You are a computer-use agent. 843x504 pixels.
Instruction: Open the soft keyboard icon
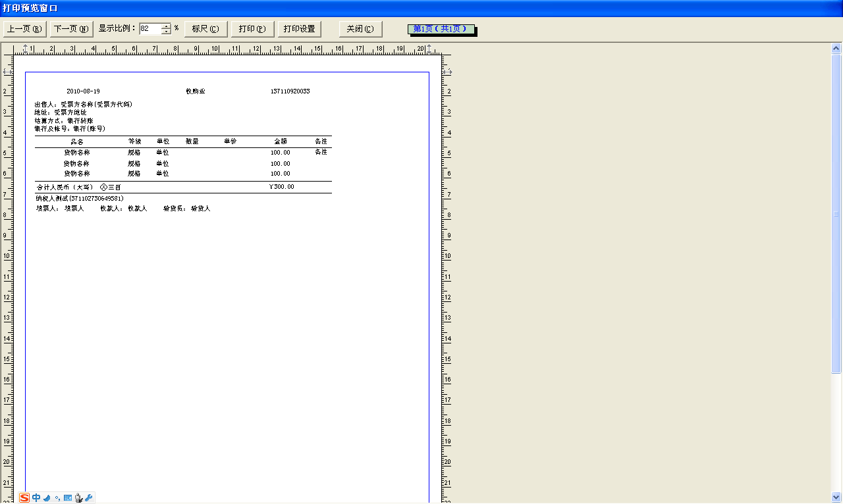click(x=68, y=497)
